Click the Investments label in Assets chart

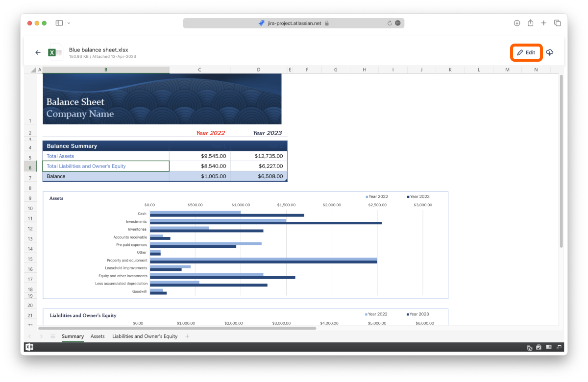[x=136, y=222]
